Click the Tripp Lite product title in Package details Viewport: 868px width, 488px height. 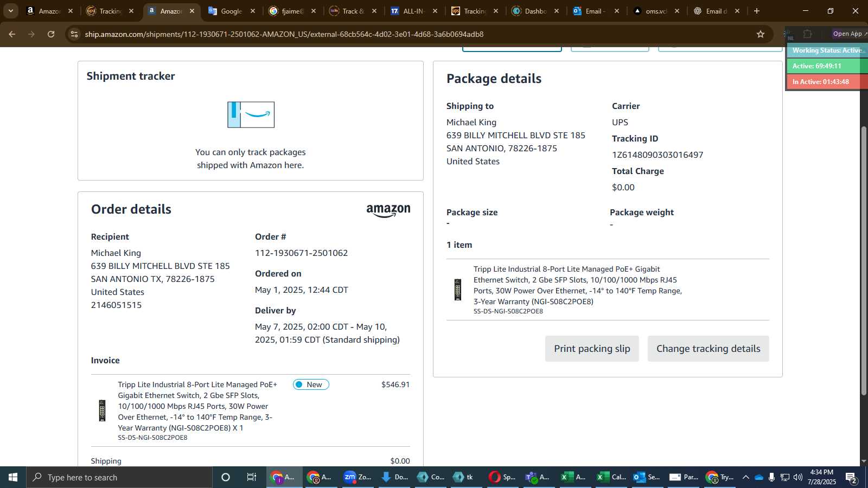[578, 285]
